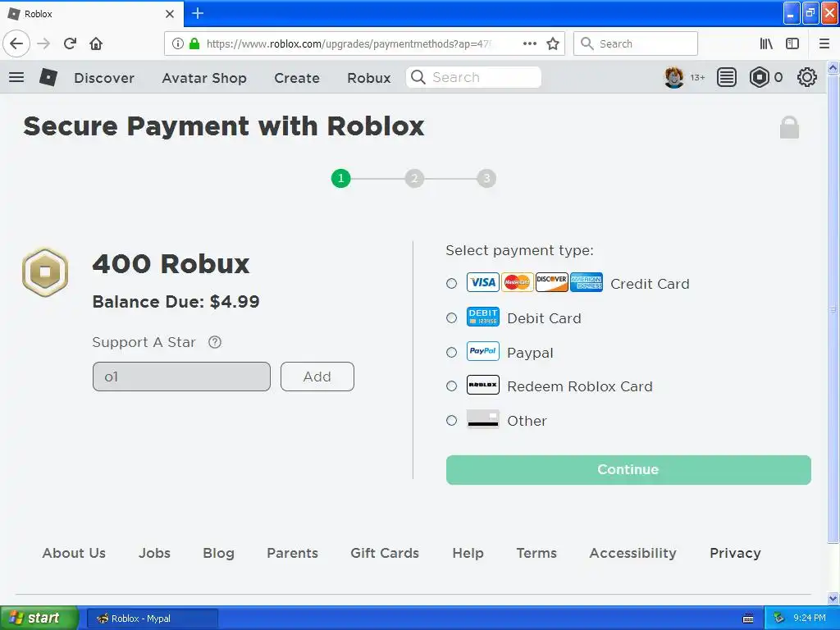Click the page scrollbar down arrow
The image size is (840, 630).
click(833, 598)
